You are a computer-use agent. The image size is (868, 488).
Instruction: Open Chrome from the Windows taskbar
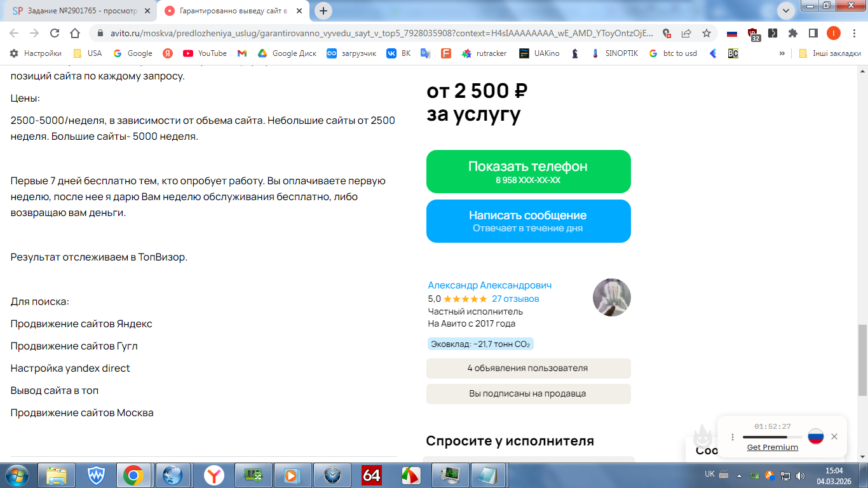coord(133,475)
